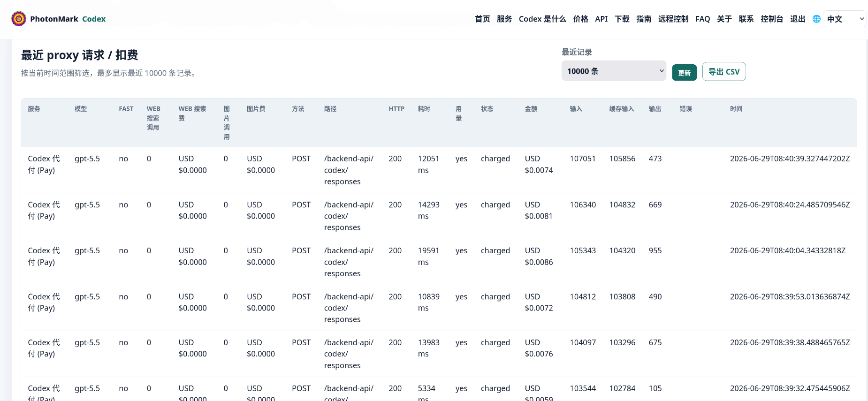Click the 金额 column header

[531, 109]
